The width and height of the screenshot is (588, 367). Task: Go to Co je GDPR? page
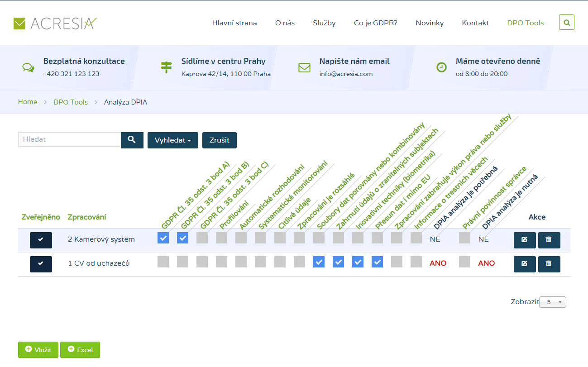[x=375, y=23]
